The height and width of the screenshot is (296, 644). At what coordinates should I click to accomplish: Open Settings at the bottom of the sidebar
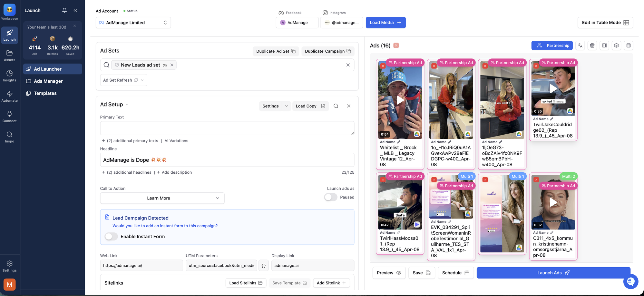click(x=9, y=266)
